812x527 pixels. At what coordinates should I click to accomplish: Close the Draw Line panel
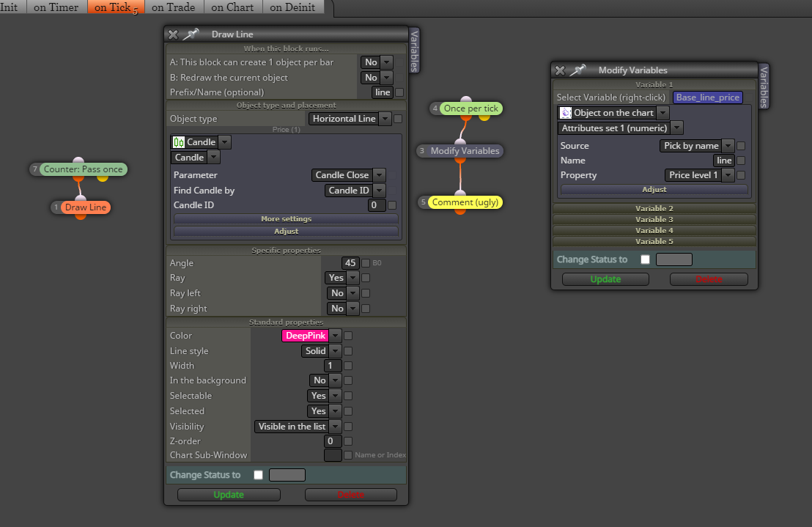(x=173, y=34)
